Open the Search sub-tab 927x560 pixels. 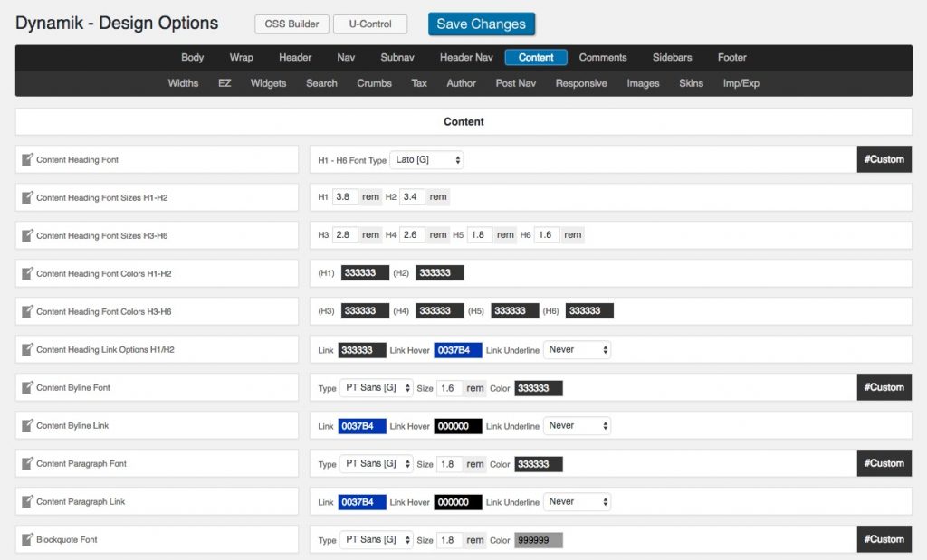[321, 83]
